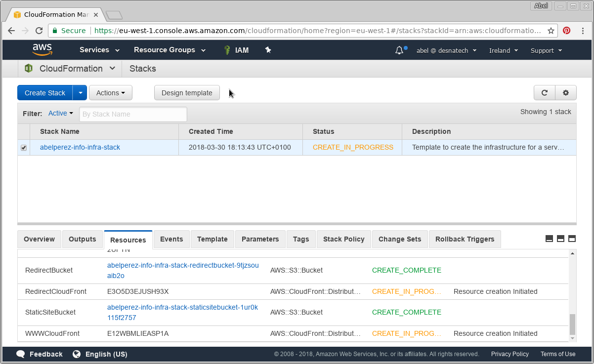Open the Terms of Use link

[558, 354]
